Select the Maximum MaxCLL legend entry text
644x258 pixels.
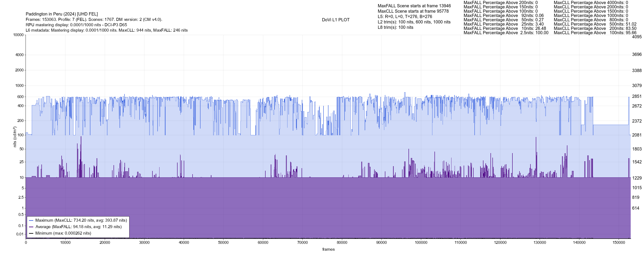(81, 220)
